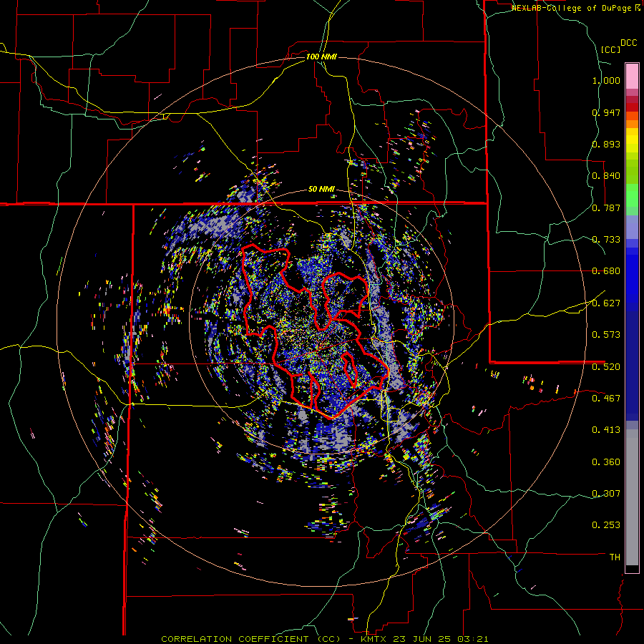Click the 0.413 legend value
644x644 pixels.
606,430
